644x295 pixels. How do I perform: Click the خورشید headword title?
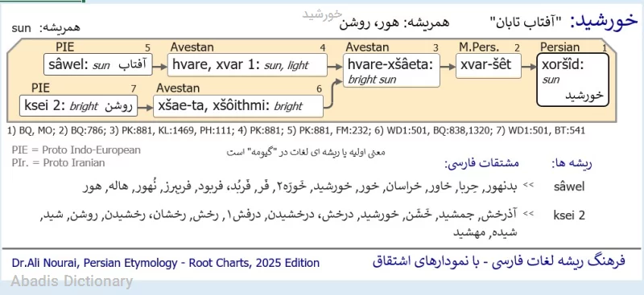(603, 22)
